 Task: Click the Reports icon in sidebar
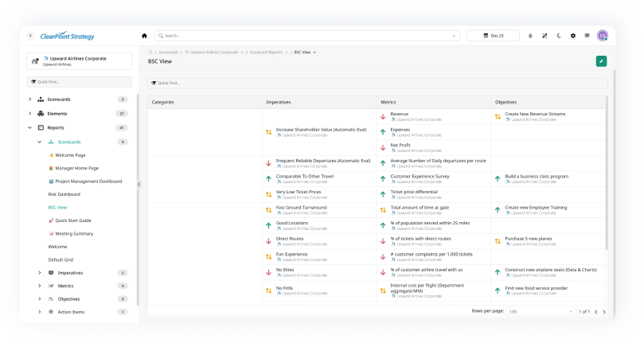pyautogui.click(x=41, y=128)
